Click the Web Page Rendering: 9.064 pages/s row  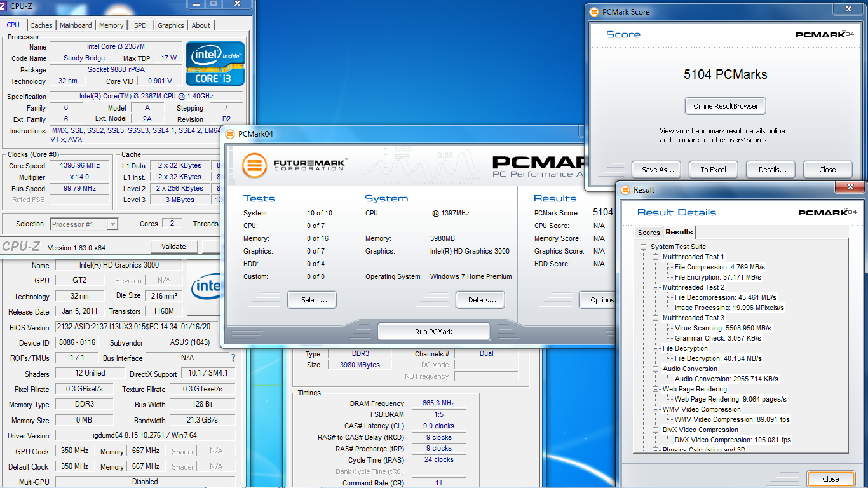click(x=731, y=399)
